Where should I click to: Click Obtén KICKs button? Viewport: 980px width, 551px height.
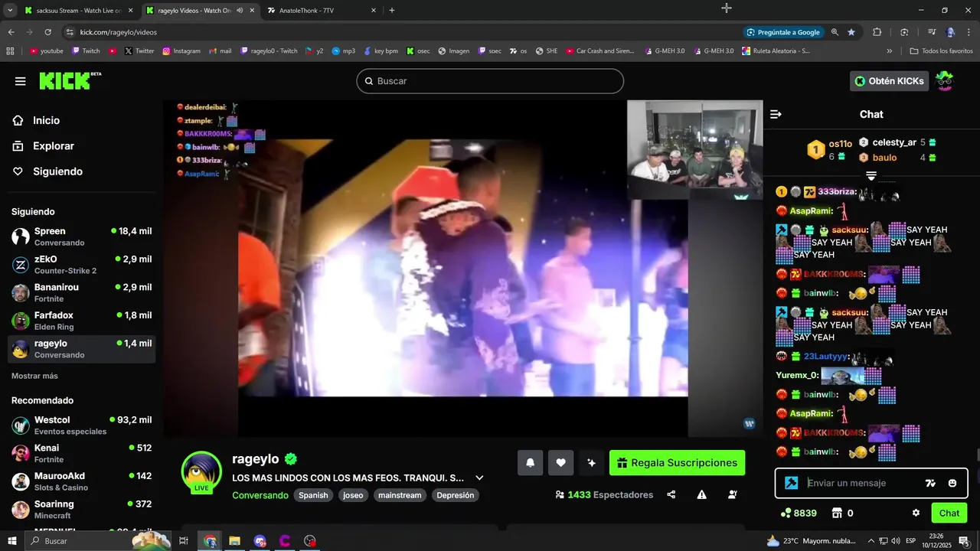pyautogui.click(x=890, y=80)
